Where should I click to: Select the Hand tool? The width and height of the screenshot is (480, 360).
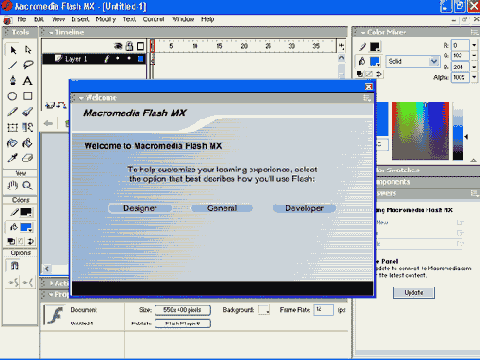point(13,185)
